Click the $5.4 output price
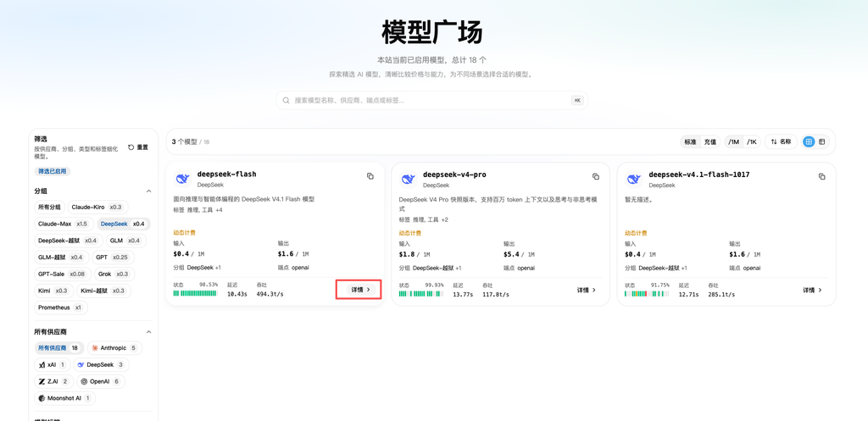Image resolution: width=868 pixels, height=421 pixels. point(510,254)
